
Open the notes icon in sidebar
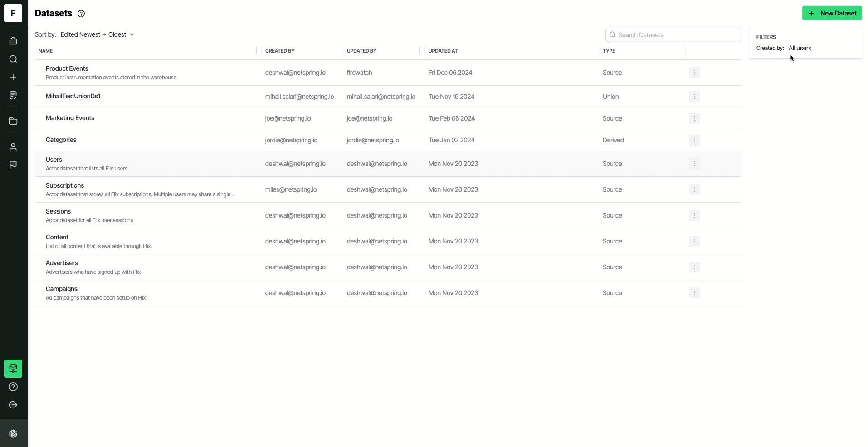pos(13,95)
